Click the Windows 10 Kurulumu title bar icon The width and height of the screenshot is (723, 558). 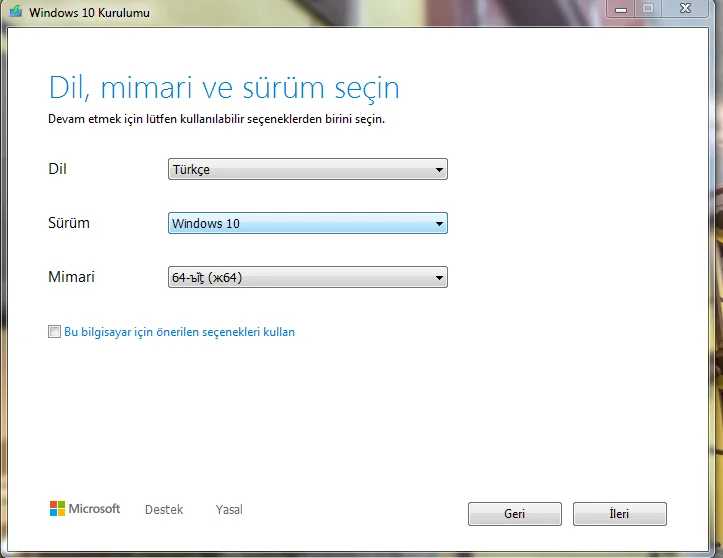pos(16,11)
